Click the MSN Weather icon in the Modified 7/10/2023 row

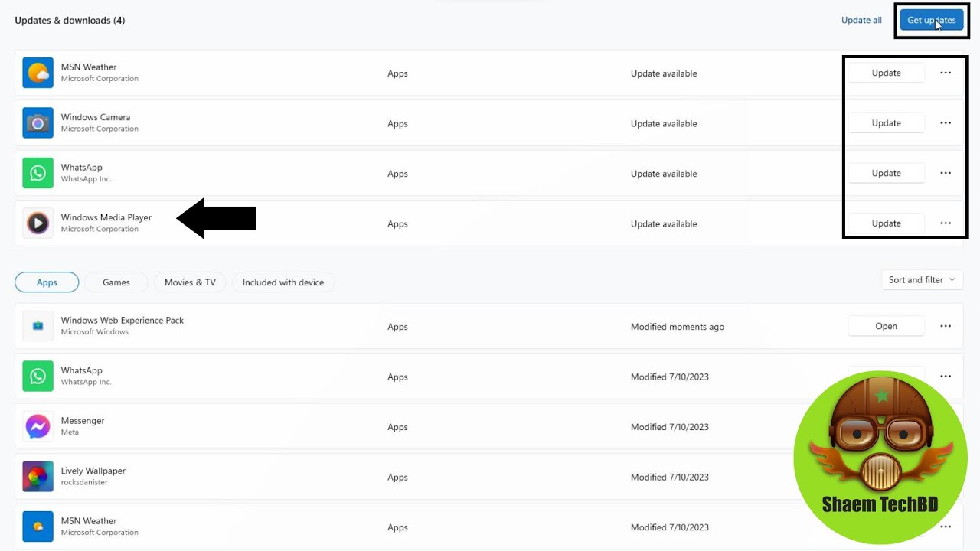[x=38, y=527]
